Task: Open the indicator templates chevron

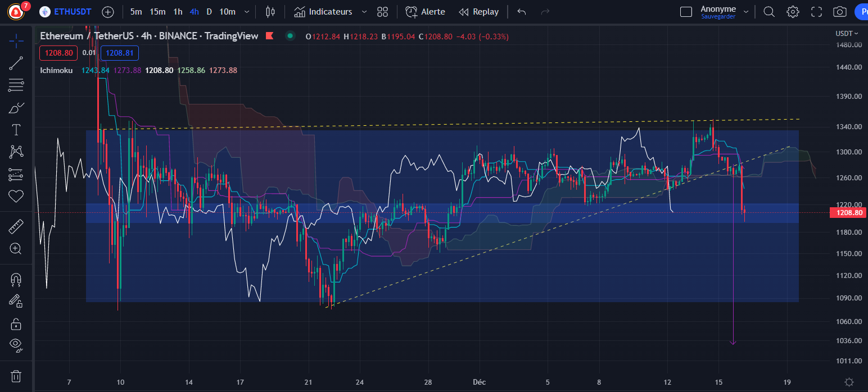Action: [x=364, y=11]
